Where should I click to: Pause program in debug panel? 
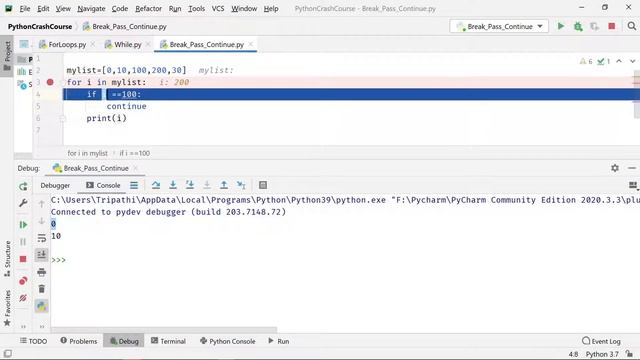[x=23, y=242]
